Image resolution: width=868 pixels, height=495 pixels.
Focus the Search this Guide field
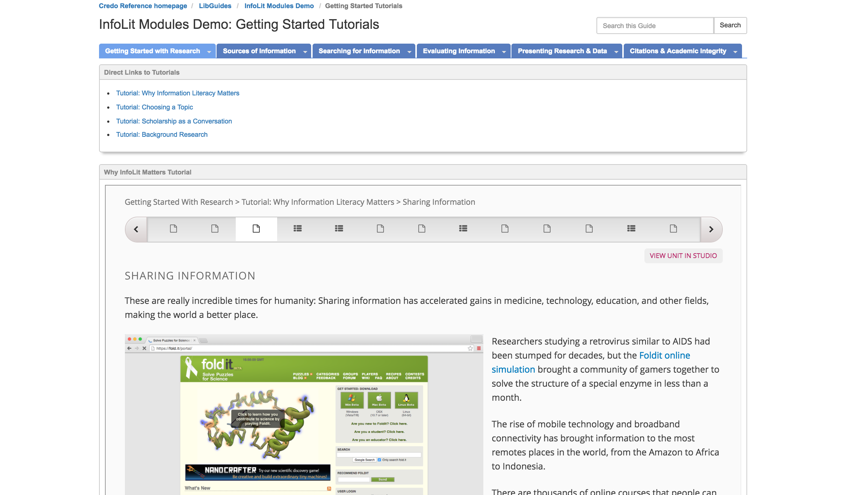click(x=655, y=26)
